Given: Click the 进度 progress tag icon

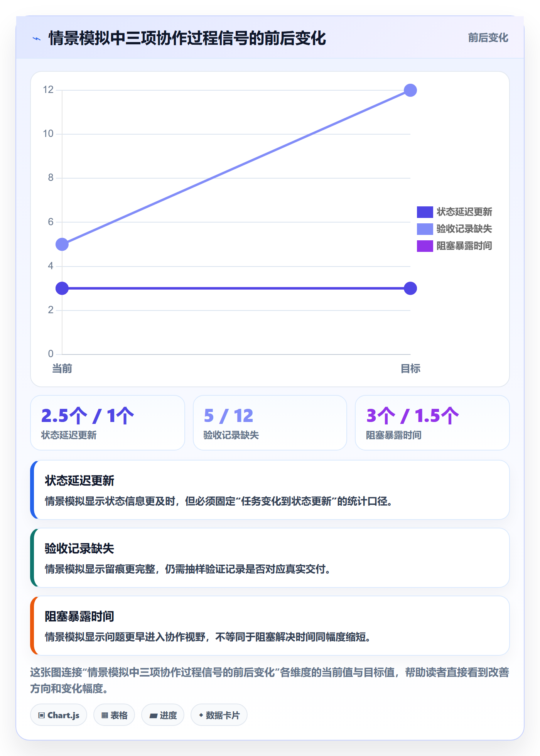Looking at the screenshot, I should (x=154, y=715).
